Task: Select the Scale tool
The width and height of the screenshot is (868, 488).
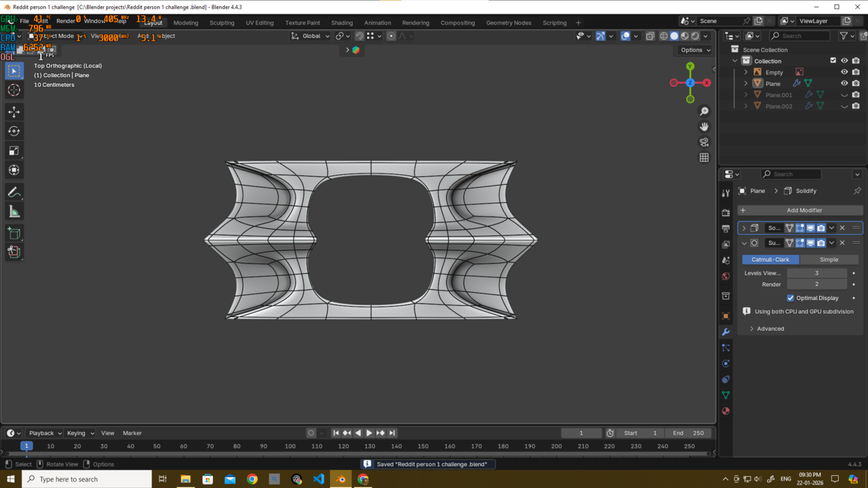Action: [x=14, y=150]
